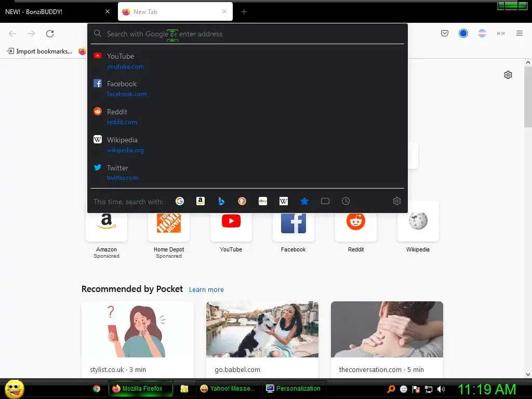Click the Learn more Pocket link
This screenshot has height=399, width=532.
point(206,290)
